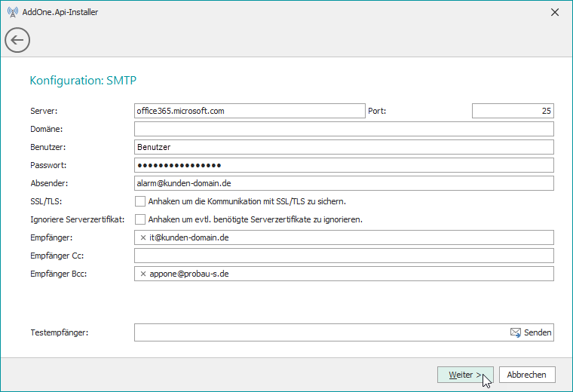
Task: Click the 'Port:' label
Action: point(377,111)
